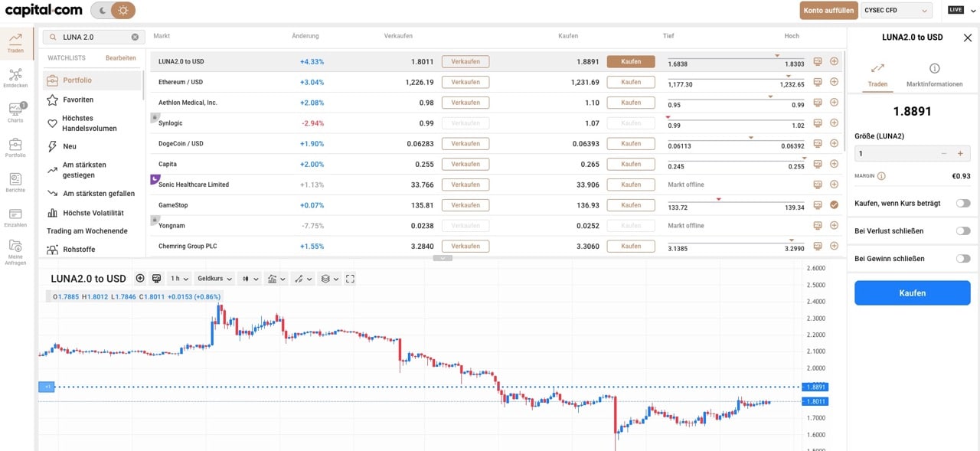Open chart icon in Ethereum / USD row
This screenshot has height=451, width=980.
tap(818, 82)
